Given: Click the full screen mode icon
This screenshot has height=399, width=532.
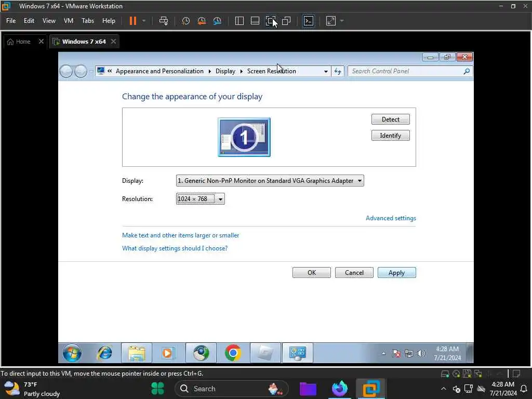Looking at the screenshot, I should pos(270,21).
